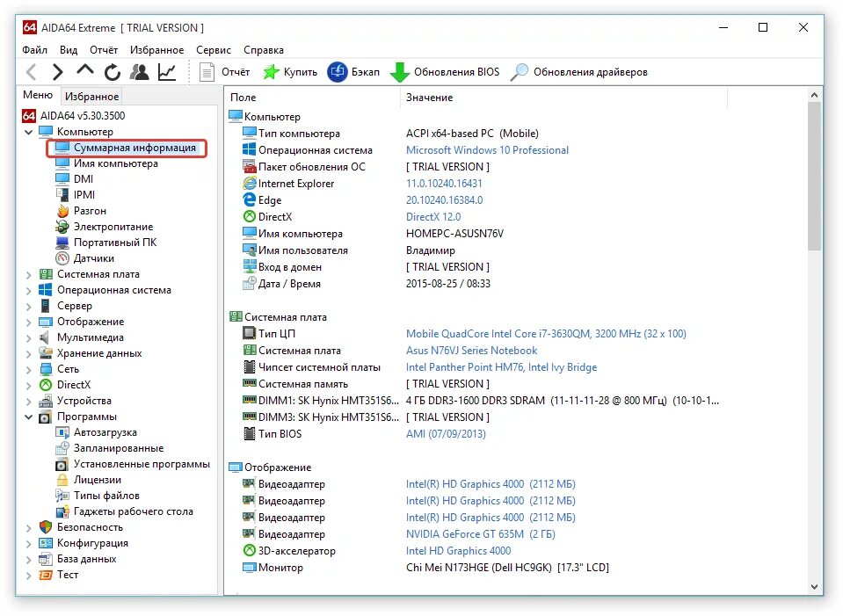Click the Запланированные clock icon
The image size is (843, 616).
[62, 448]
